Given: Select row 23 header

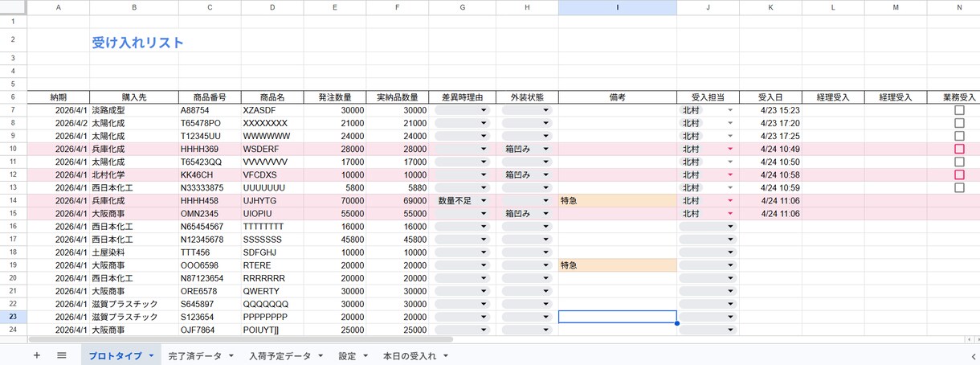Looking at the screenshot, I should [14, 317].
